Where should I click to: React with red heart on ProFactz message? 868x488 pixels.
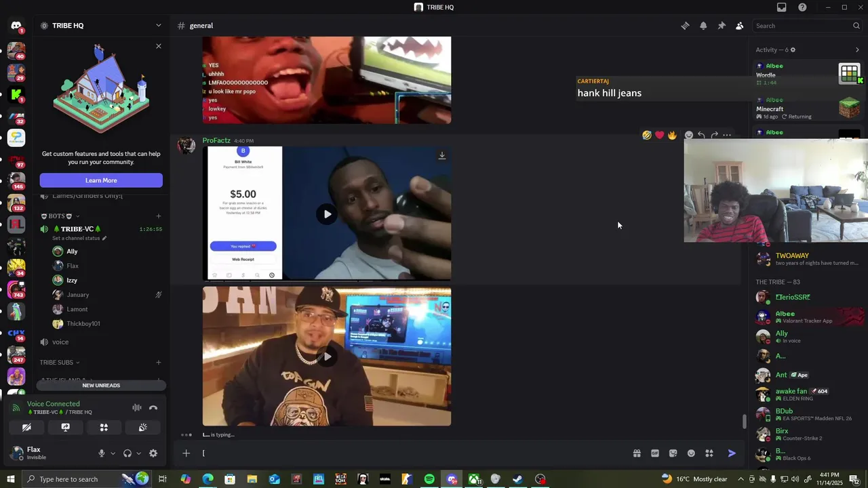coord(660,135)
